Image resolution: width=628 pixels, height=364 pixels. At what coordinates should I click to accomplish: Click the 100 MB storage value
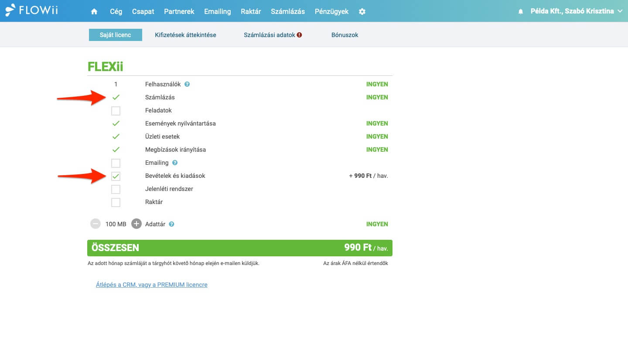116,224
